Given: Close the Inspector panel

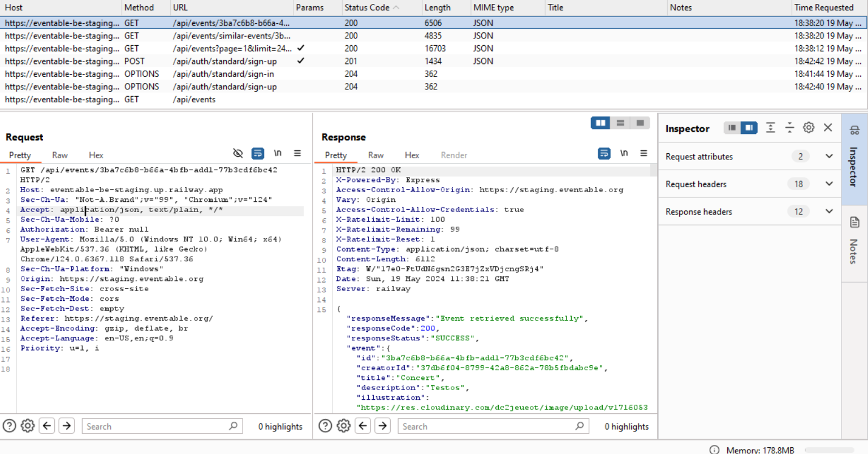Looking at the screenshot, I should (828, 128).
